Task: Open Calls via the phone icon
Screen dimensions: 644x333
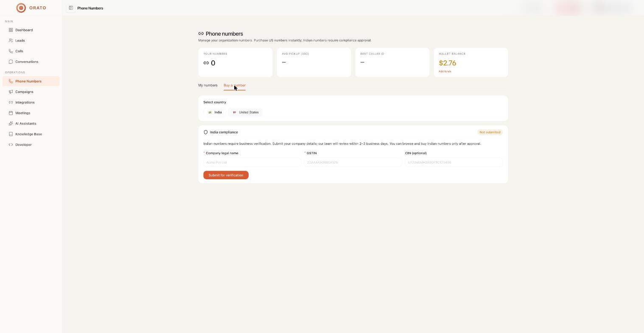Action: pos(11,51)
